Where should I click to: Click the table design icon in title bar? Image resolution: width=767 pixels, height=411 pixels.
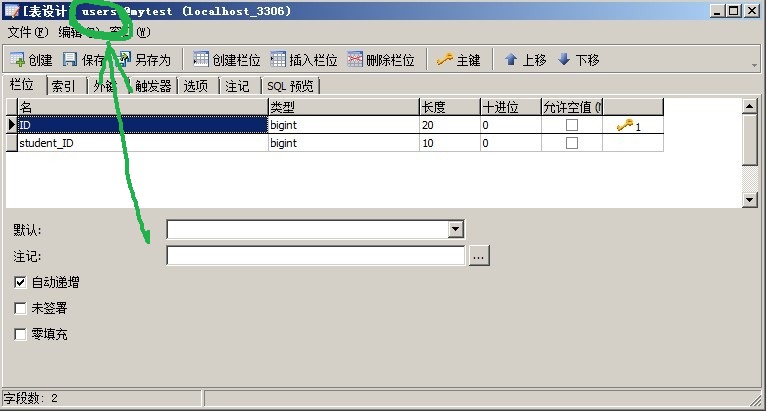pos(11,11)
